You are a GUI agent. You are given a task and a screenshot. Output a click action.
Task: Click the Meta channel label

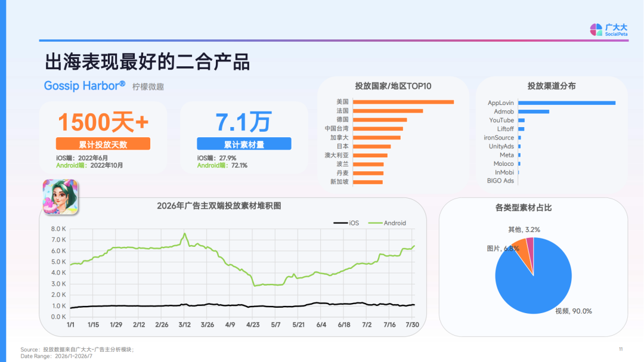[507, 155]
